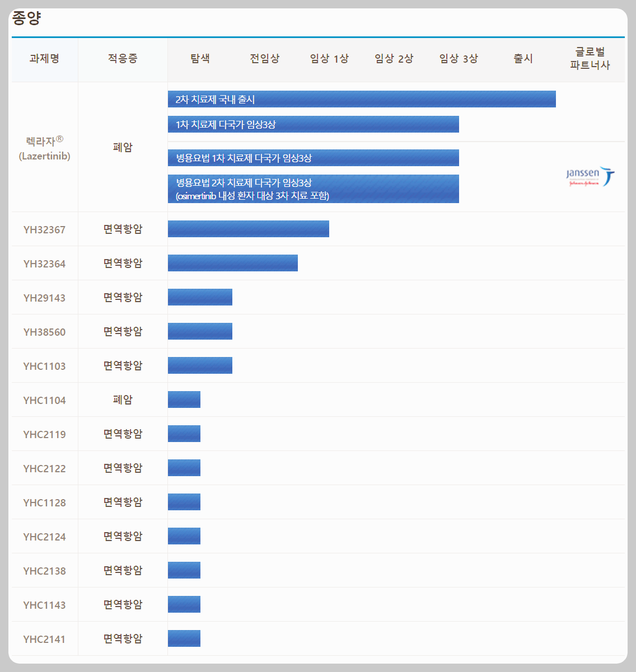Click the YHC1103 project name

click(x=44, y=365)
